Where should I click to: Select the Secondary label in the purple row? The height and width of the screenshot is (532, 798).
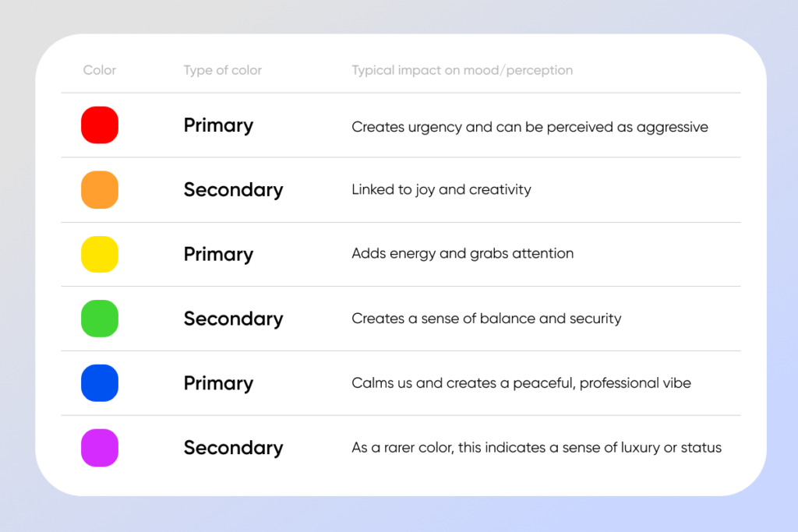(x=233, y=448)
